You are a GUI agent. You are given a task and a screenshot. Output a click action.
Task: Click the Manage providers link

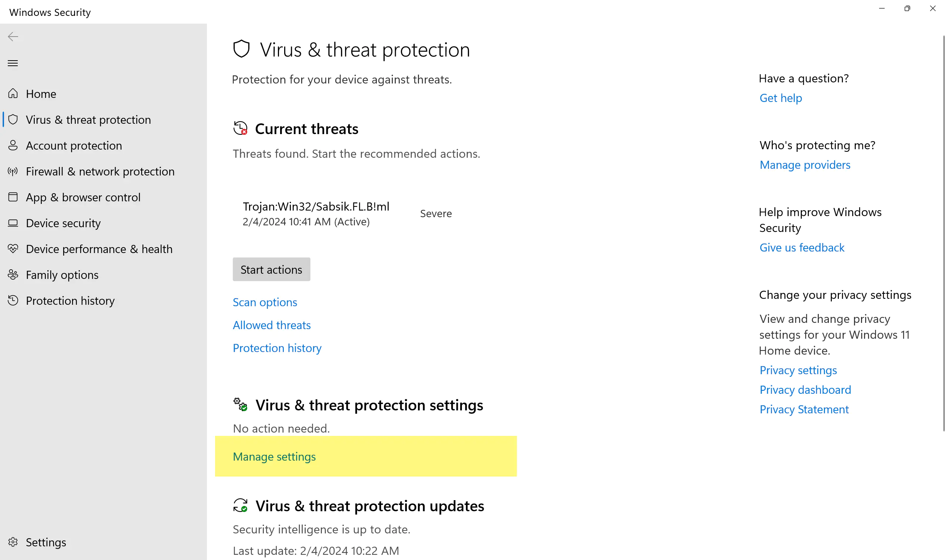point(804,165)
